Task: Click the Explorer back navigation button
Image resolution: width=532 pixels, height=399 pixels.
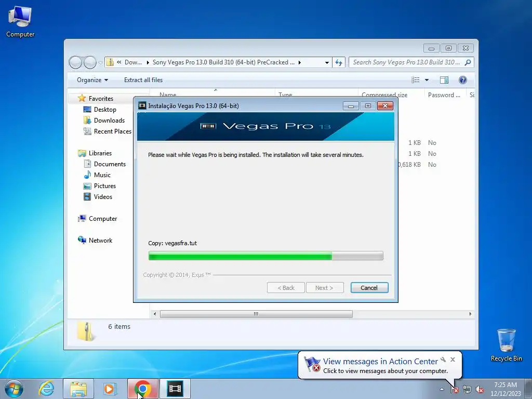Action: [x=75, y=62]
